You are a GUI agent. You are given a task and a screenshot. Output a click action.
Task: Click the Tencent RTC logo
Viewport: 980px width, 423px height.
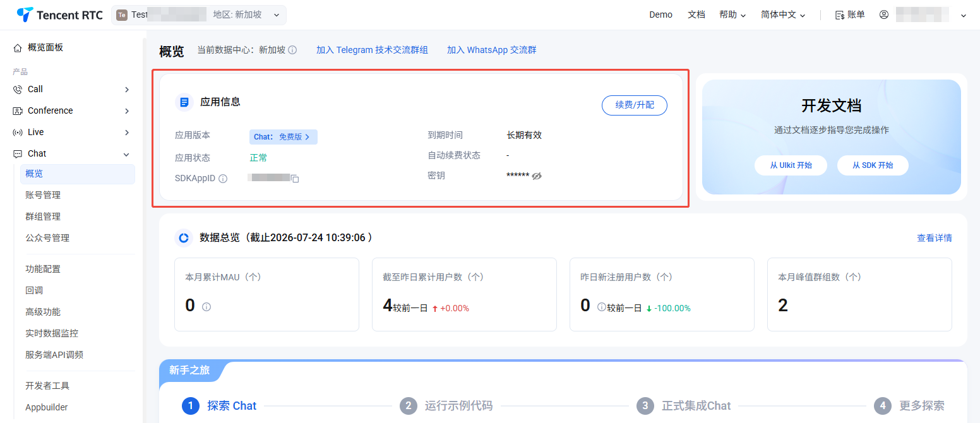[60, 15]
